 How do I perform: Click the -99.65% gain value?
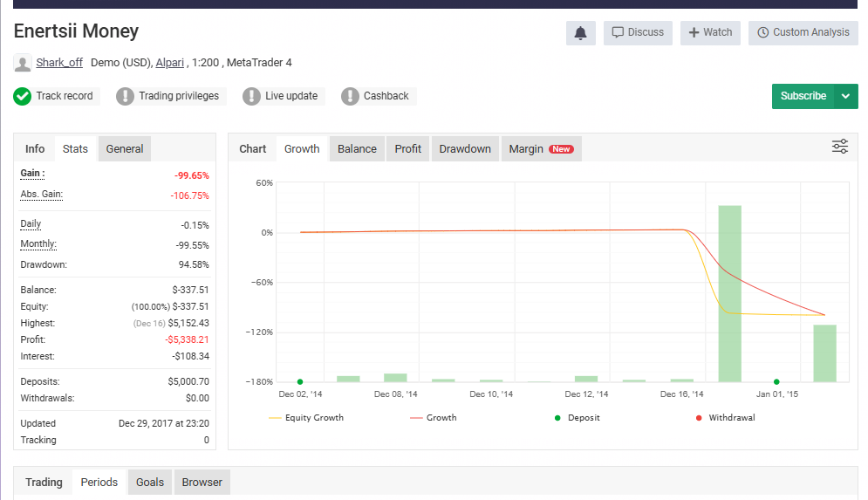pyautogui.click(x=192, y=175)
